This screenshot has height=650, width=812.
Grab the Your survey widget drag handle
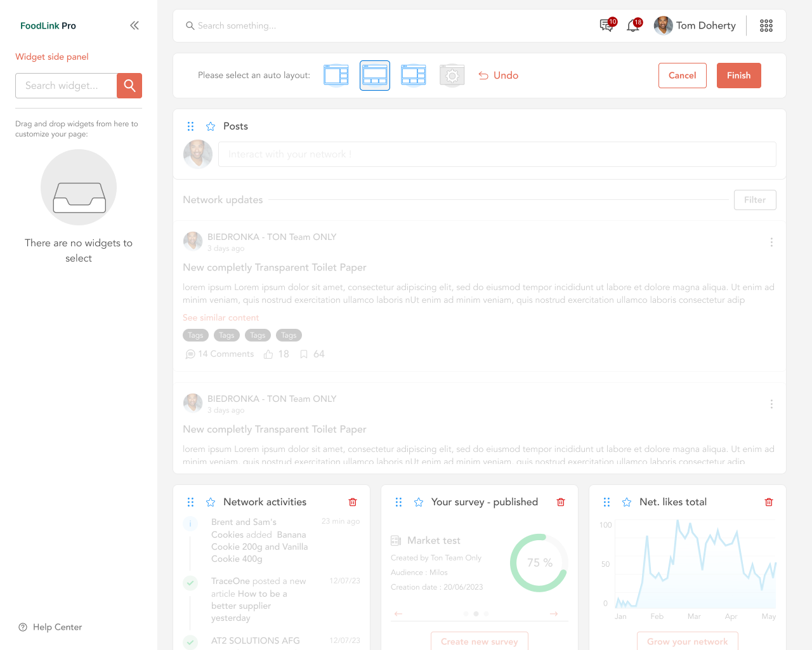point(398,502)
